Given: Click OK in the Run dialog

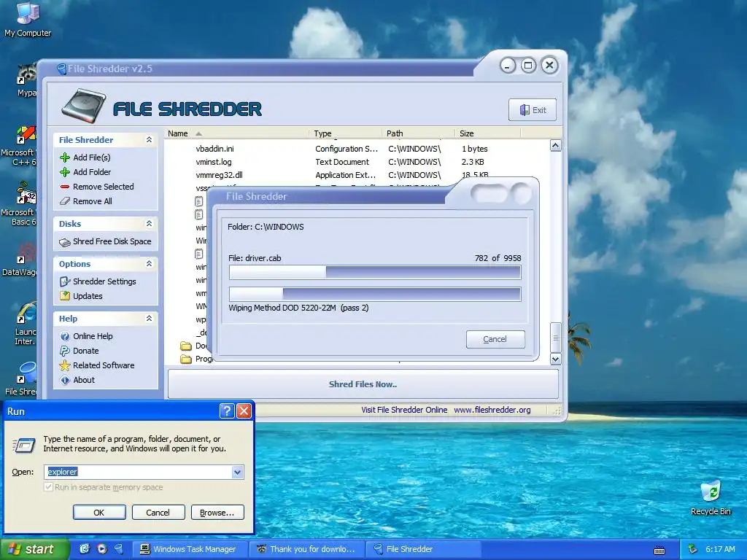Looking at the screenshot, I should click(99, 513).
